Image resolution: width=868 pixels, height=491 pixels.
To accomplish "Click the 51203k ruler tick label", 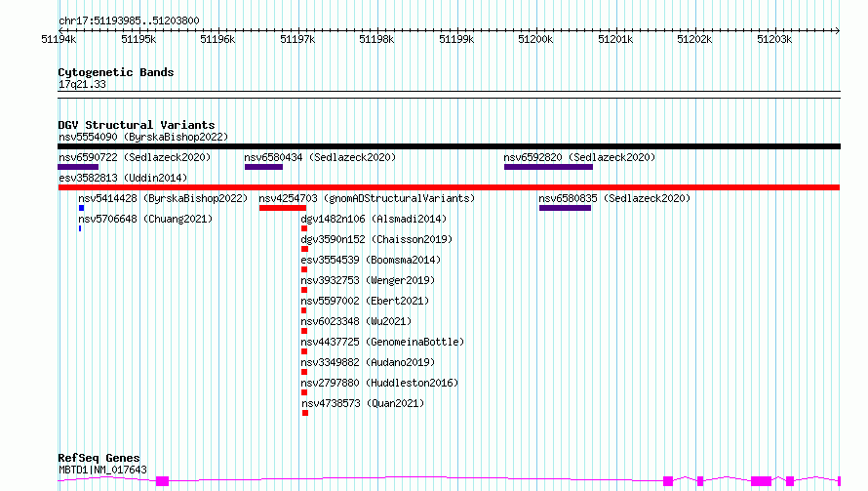I will coord(774,39).
